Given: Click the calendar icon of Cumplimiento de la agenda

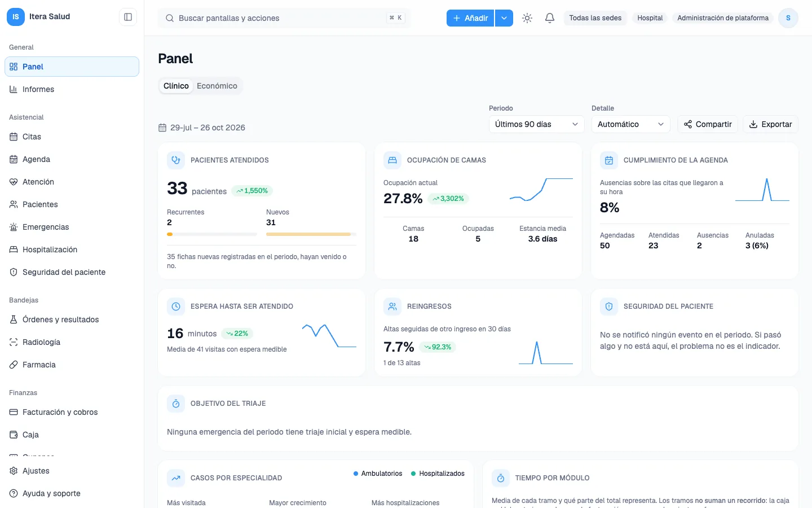Looking at the screenshot, I should [609, 160].
